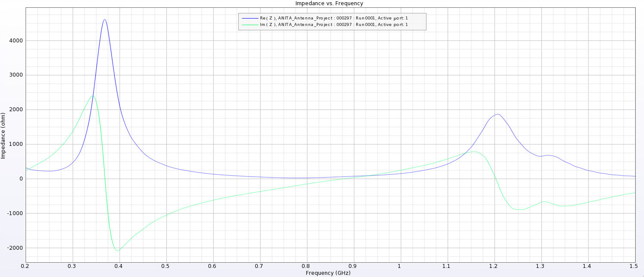
Task: Click the highest peak of blue Re(Z) curve
Action: (104, 19)
